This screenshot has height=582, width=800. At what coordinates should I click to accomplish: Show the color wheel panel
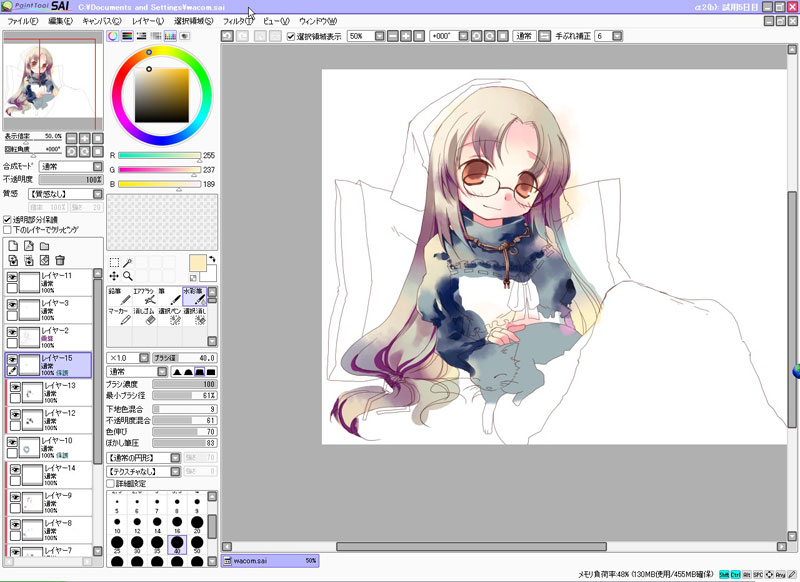tap(112, 36)
